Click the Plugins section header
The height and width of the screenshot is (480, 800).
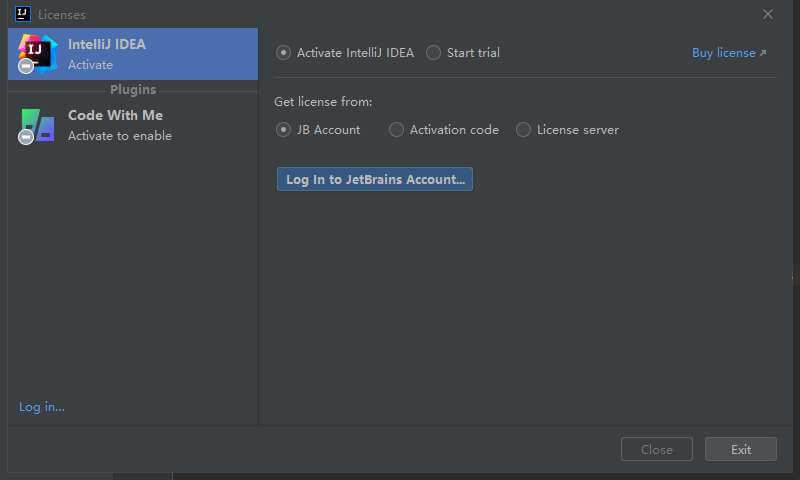point(133,90)
